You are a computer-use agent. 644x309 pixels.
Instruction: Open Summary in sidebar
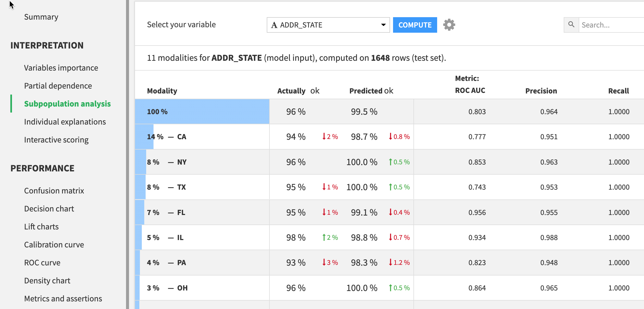41,17
